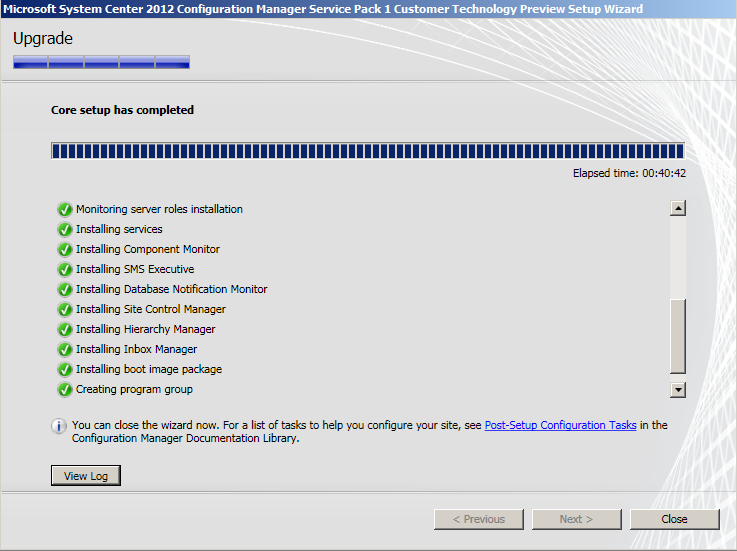
Task: Click green check icon beside Monitoring server roles installation
Action: (64, 209)
